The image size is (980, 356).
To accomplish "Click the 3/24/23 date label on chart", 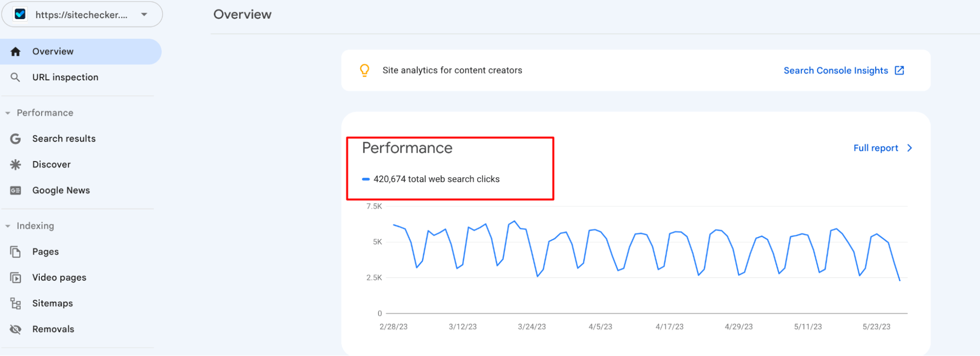I will tap(532, 327).
